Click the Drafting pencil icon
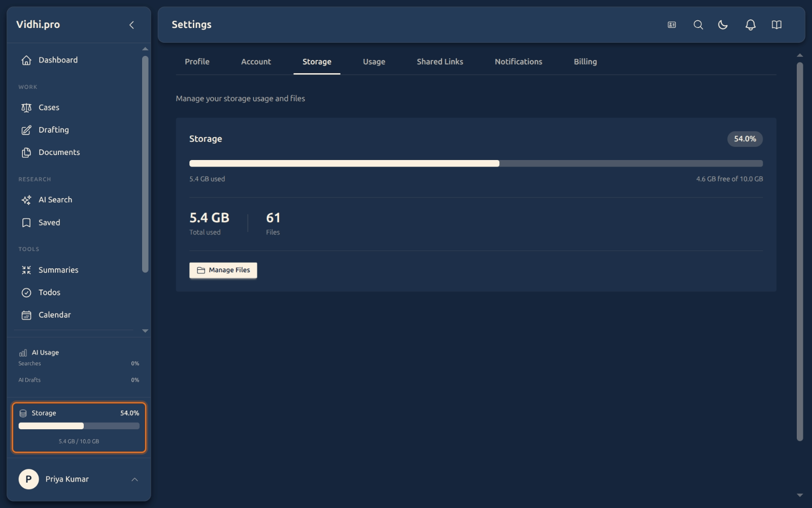 pos(26,130)
